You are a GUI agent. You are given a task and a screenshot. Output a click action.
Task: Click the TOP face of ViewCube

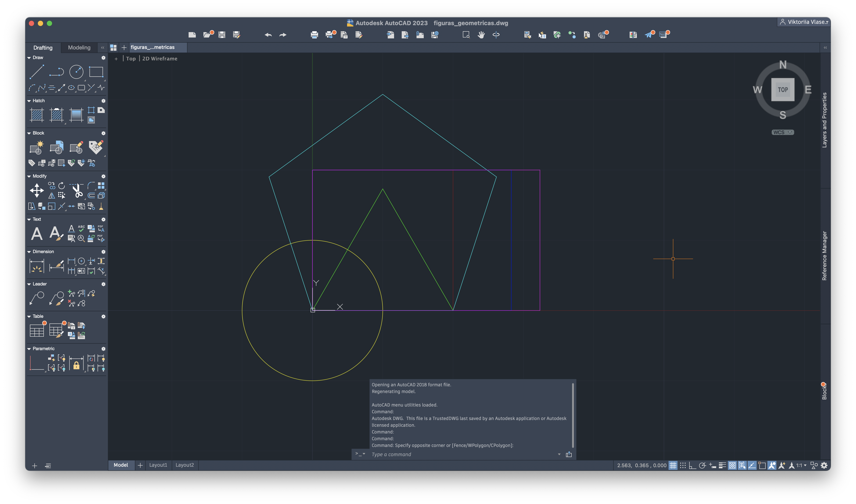(x=782, y=90)
